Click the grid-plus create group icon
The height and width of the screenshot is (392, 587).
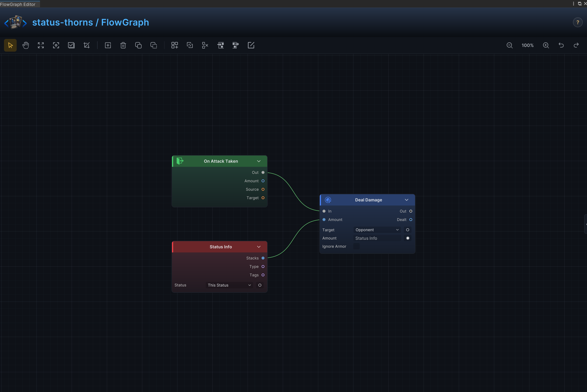175,45
